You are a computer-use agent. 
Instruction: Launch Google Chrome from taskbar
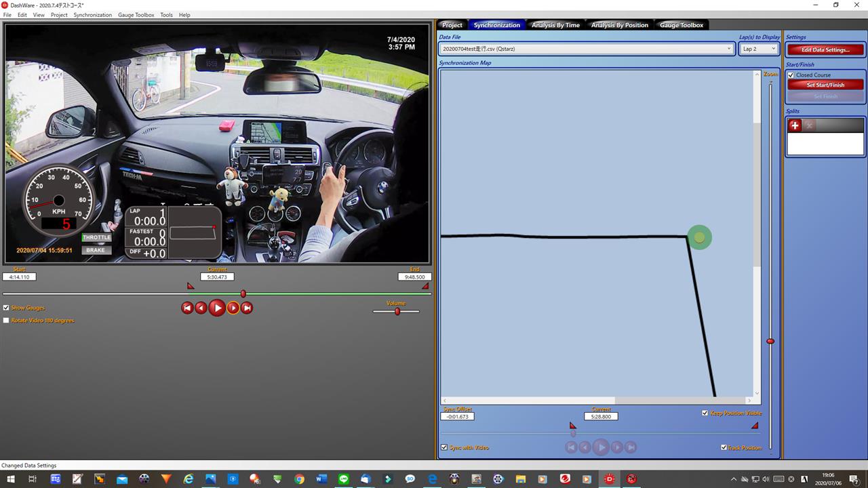tap(299, 479)
